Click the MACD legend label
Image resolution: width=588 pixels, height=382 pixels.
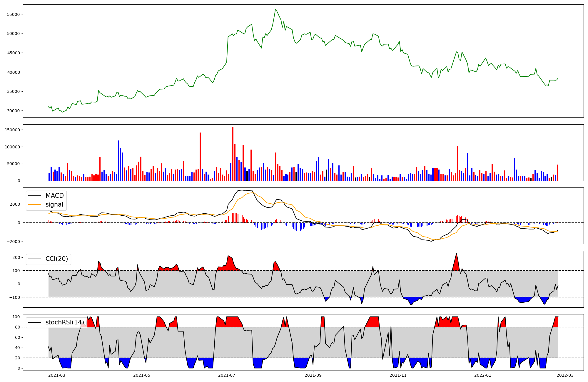pyautogui.click(x=54, y=196)
